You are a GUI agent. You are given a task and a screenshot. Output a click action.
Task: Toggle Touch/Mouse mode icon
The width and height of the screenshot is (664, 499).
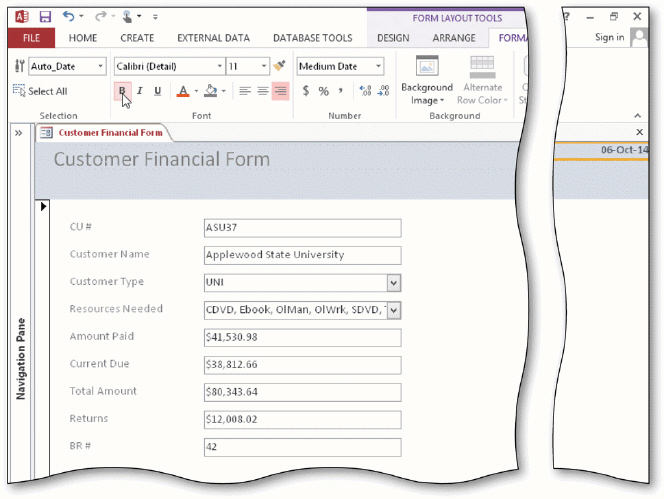pos(127,17)
